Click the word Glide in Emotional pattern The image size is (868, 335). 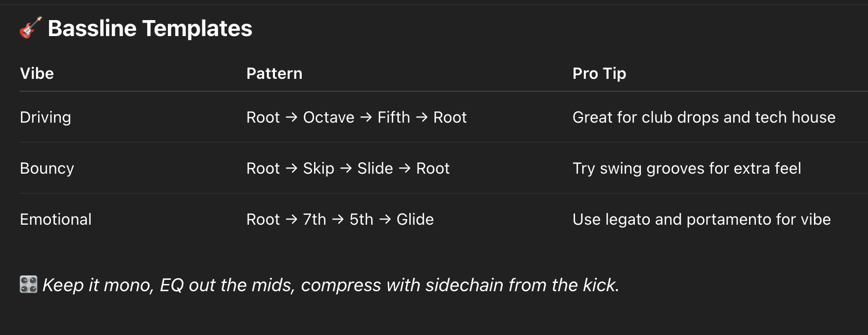click(415, 219)
